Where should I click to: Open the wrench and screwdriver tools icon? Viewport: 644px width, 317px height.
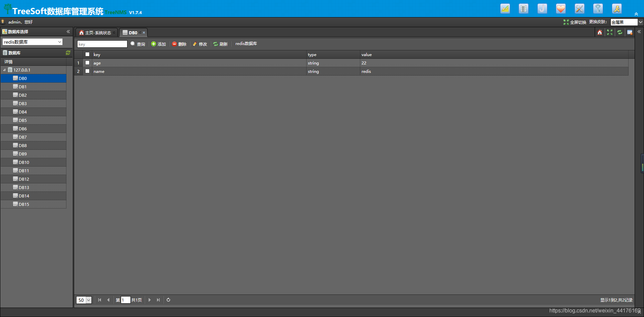580,9
